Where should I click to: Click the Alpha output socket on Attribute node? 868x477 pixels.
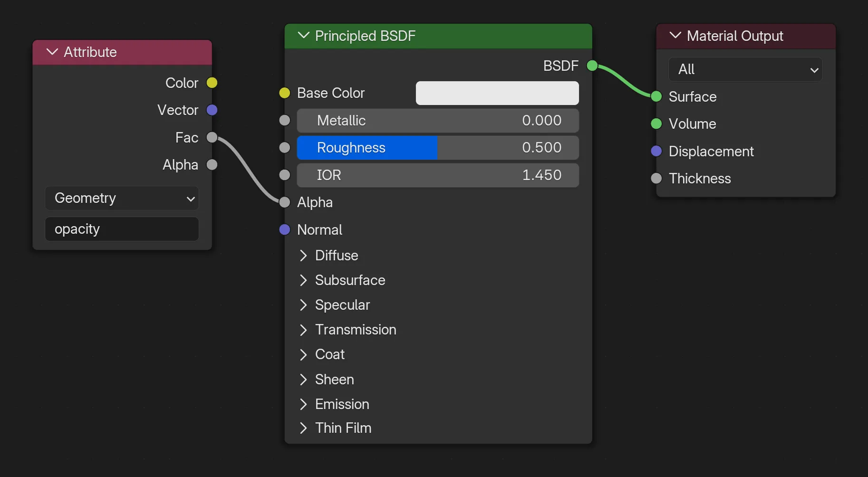click(212, 164)
